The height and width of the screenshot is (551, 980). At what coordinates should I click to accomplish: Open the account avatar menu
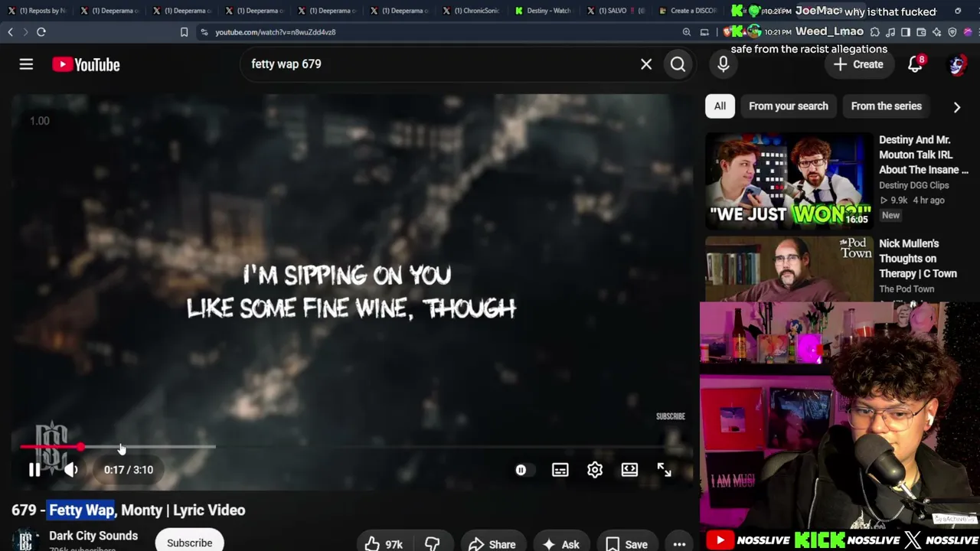coord(957,64)
